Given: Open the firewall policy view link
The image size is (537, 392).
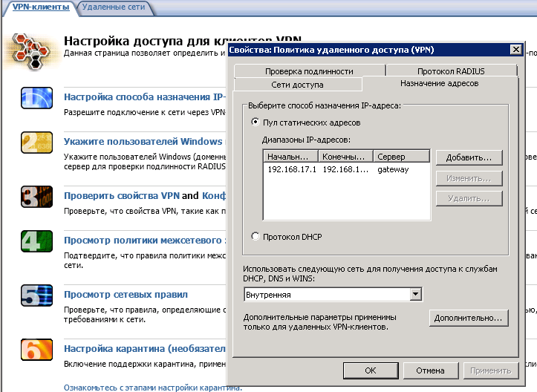Looking at the screenshot, I should tap(145, 240).
